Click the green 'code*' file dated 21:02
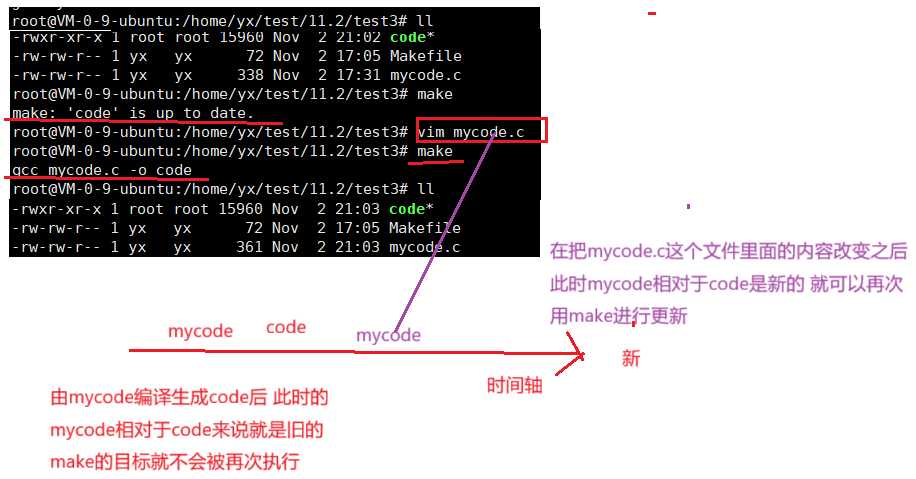 point(412,37)
